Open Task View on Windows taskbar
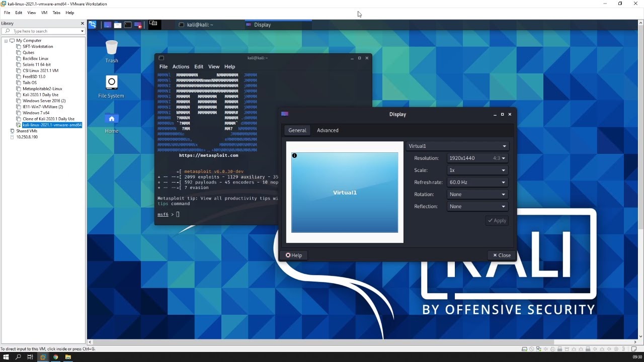The height and width of the screenshot is (362, 644). [x=30, y=357]
